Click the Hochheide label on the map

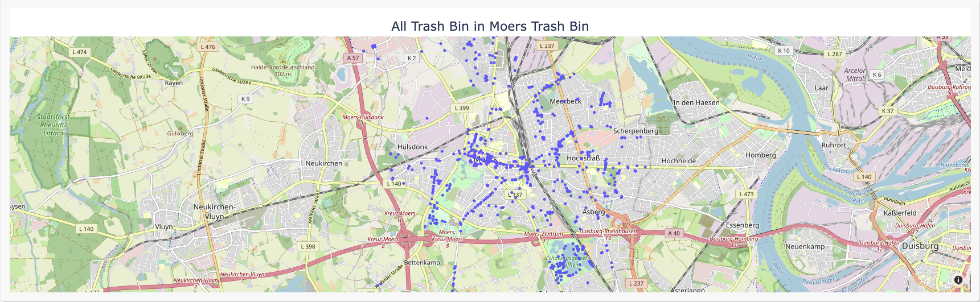678,161
